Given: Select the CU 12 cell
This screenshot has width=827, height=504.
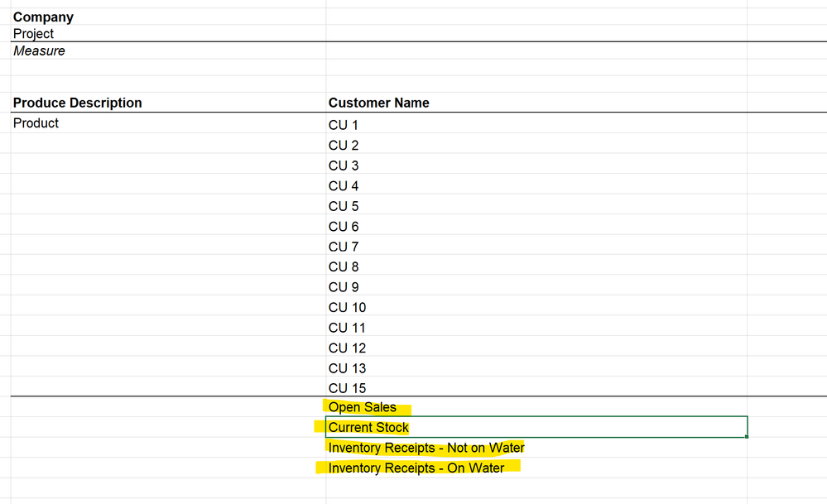Looking at the screenshot, I should coord(536,348).
